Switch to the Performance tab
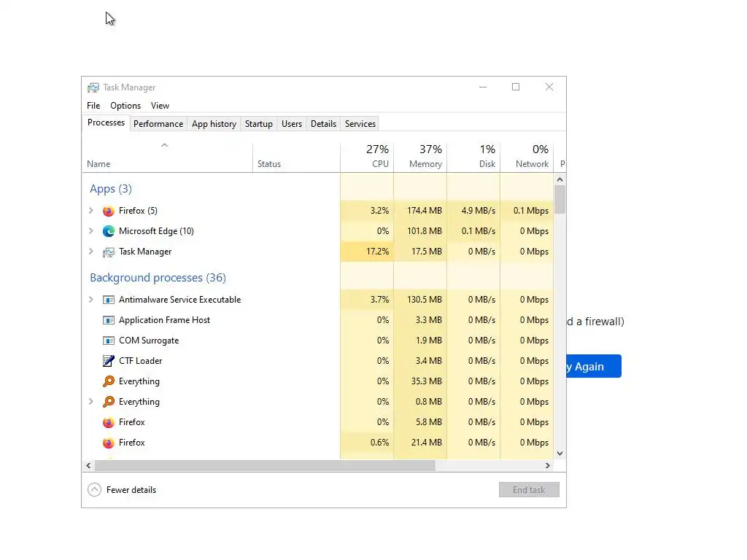The width and height of the screenshot is (747, 560). (x=158, y=124)
